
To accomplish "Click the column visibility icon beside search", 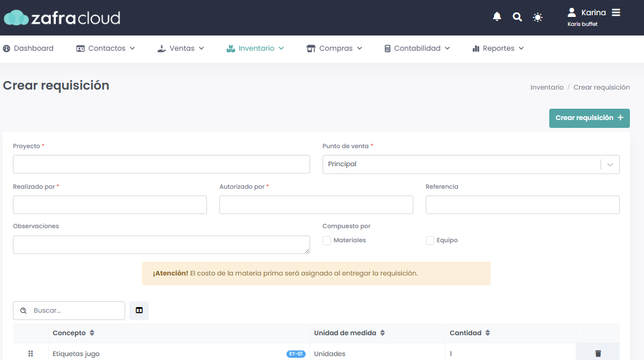I will pos(139,310).
